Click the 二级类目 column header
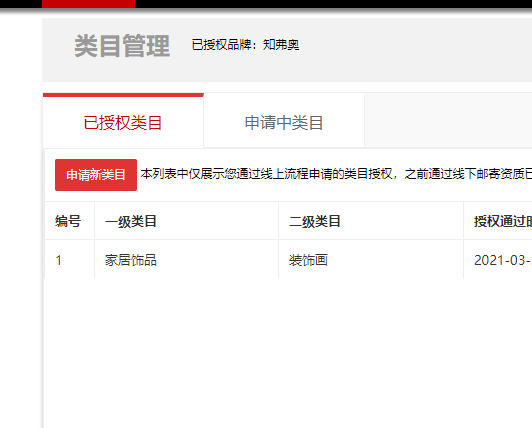This screenshot has width=532, height=428. (x=315, y=221)
